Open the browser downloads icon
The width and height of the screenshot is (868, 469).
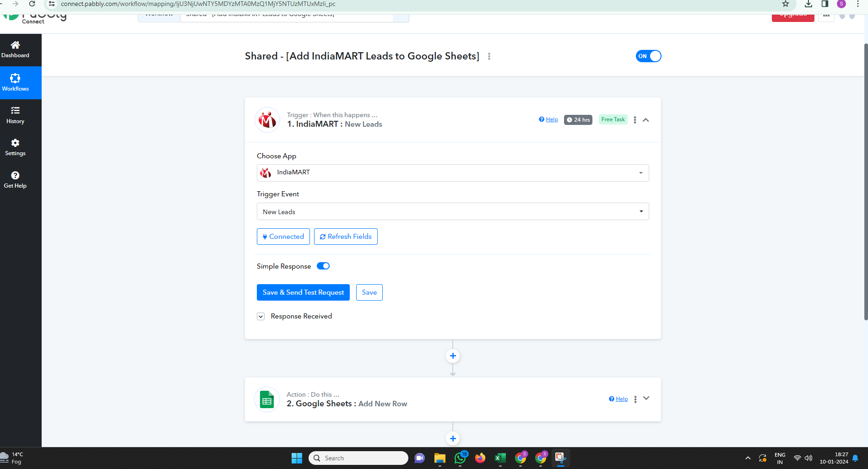coord(808,4)
